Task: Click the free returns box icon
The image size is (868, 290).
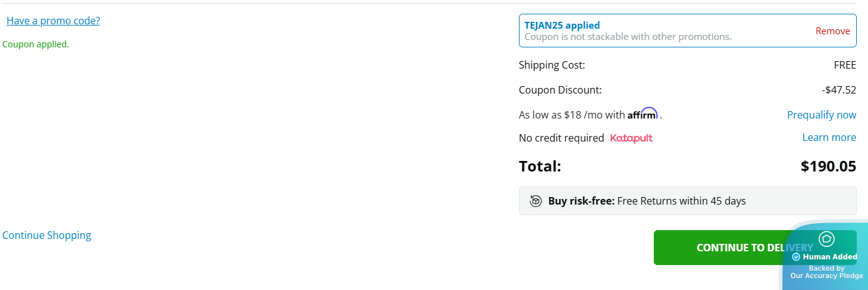Action: tap(536, 201)
